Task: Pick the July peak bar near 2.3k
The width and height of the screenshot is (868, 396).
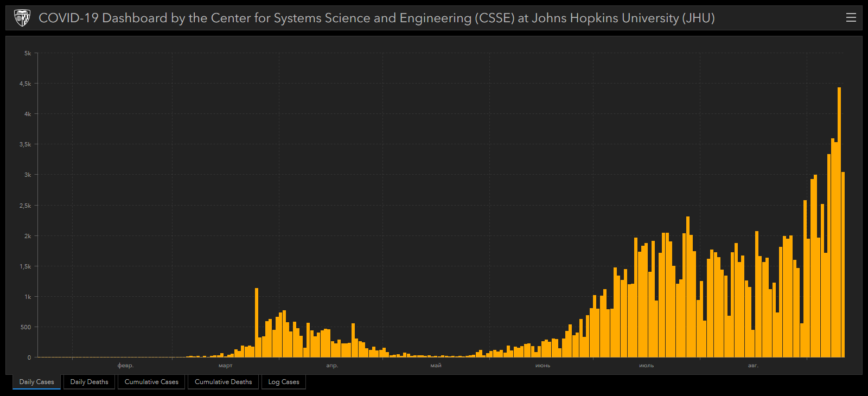Action: tap(688, 288)
